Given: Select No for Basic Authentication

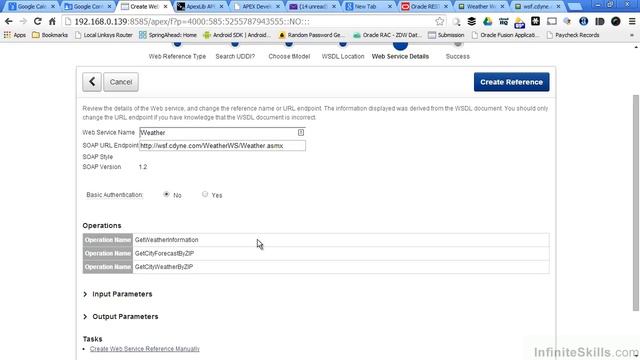Looking at the screenshot, I should pos(166,194).
